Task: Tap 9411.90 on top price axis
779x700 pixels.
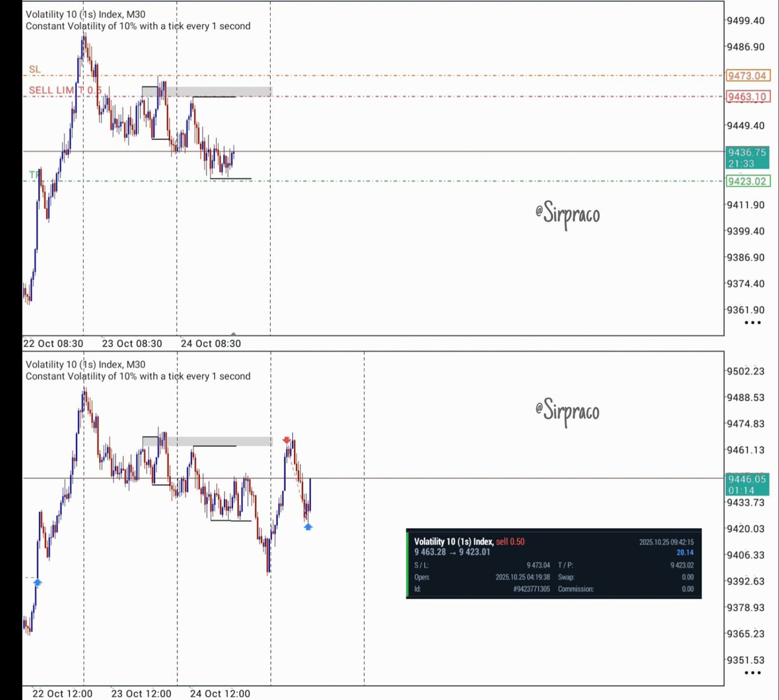Action: [745, 205]
